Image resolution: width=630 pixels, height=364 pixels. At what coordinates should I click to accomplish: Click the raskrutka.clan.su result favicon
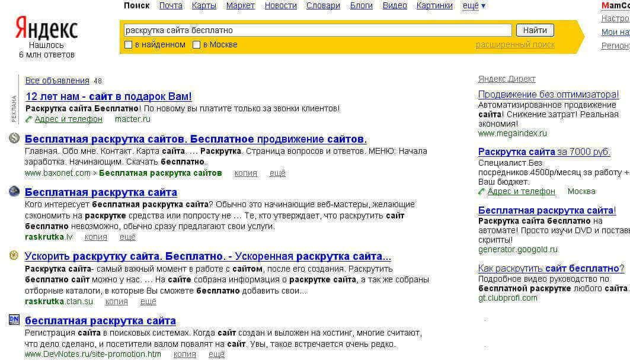click(x=14, y=256)
